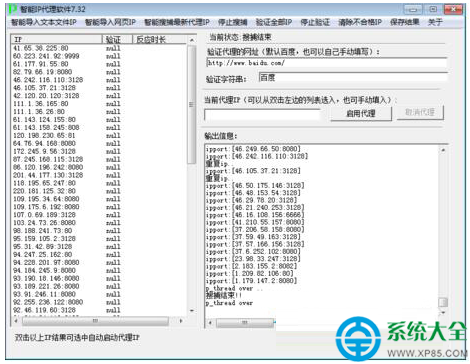Screen dimensions: 470x364
Task: Select 保存结果 in the menu bar
Action: (x=405, y=22)
